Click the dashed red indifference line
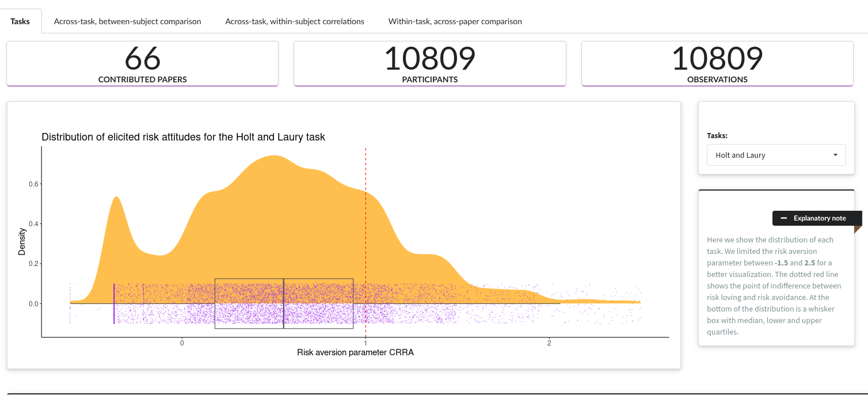 366,230
